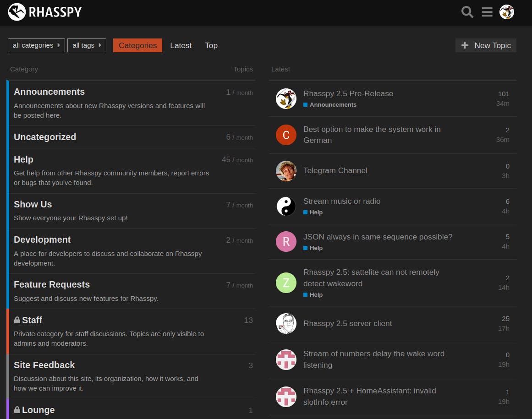Open topic Rhasspy 2.5 + HomeAssistant invalid slotInfo
The width and height of the screenshot is (532, 419).
coord(369,396)
